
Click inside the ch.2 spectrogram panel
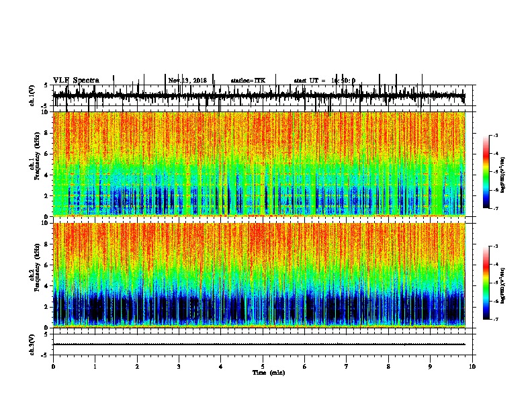pyautogui.click(x=259, y=275)
